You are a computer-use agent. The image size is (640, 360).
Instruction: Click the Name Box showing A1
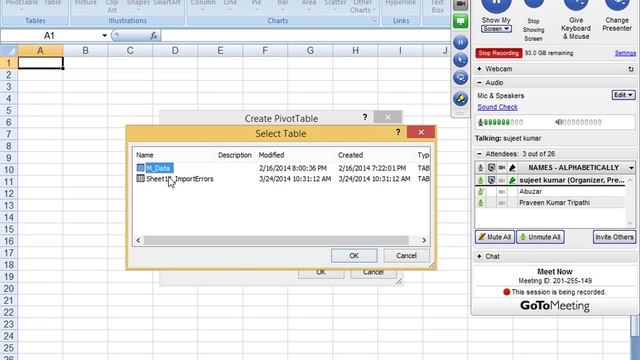point(50,36)
